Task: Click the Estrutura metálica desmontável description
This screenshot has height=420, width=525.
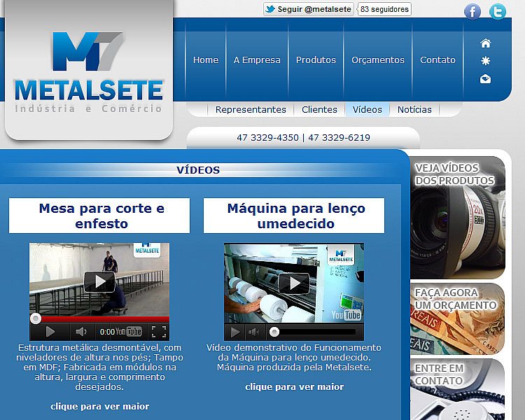Action: click(x=99, y=367)
